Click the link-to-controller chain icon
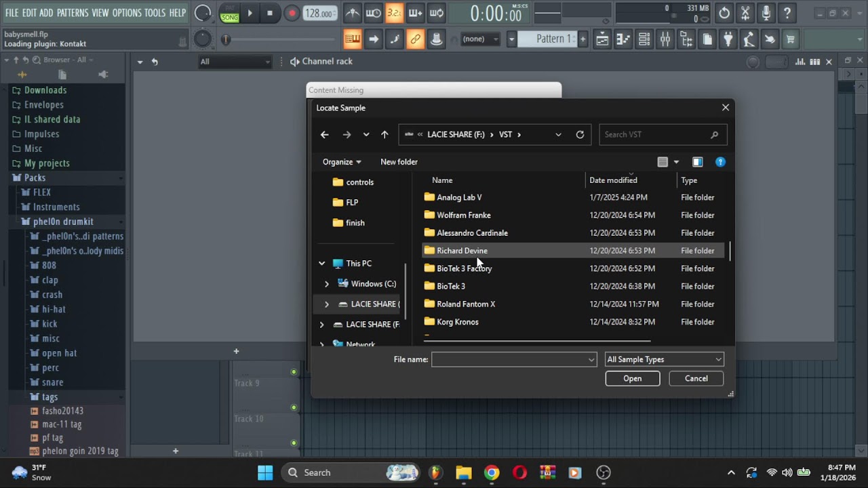 (415, 39)
